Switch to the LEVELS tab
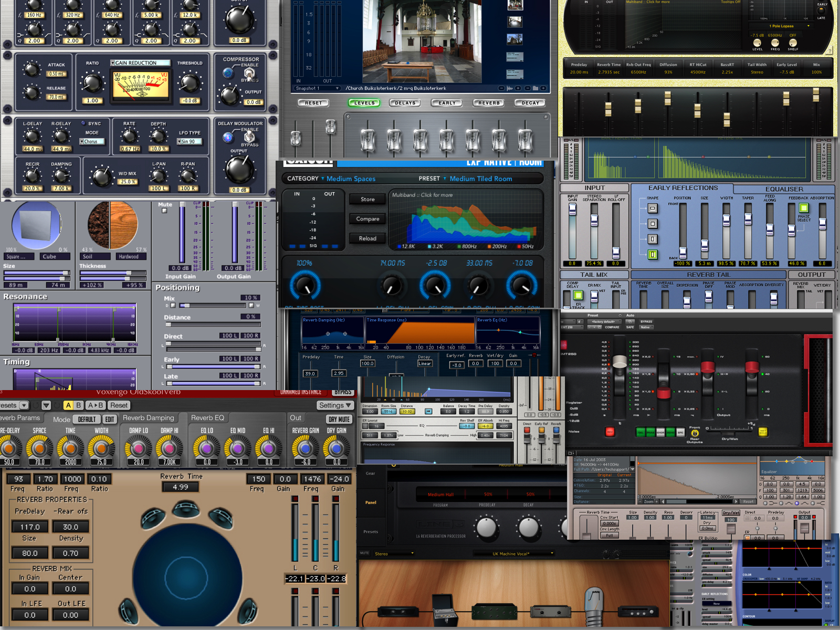The height and width of the screenshot is (630, 840). pyautogui.click(x=364, y=103)
